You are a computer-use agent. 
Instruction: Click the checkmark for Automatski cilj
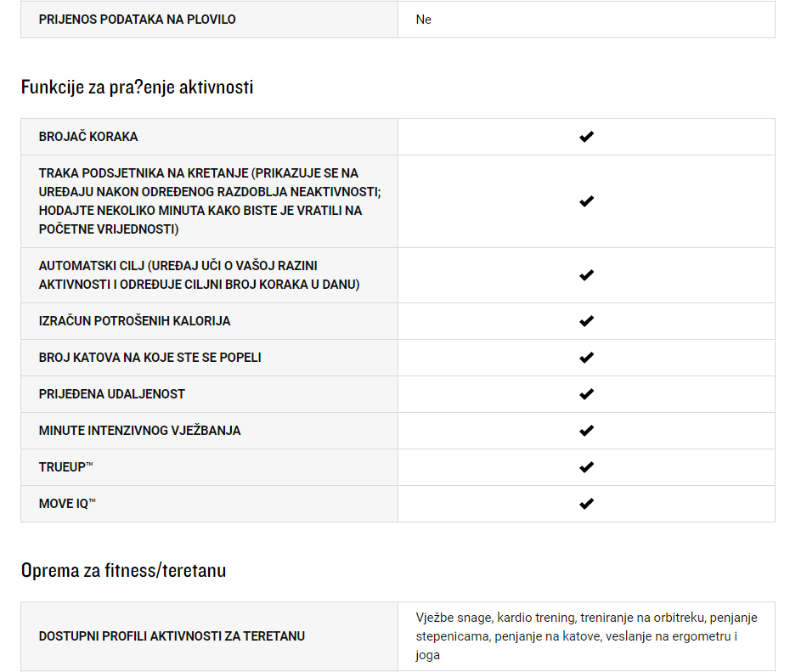click(586, 275)
